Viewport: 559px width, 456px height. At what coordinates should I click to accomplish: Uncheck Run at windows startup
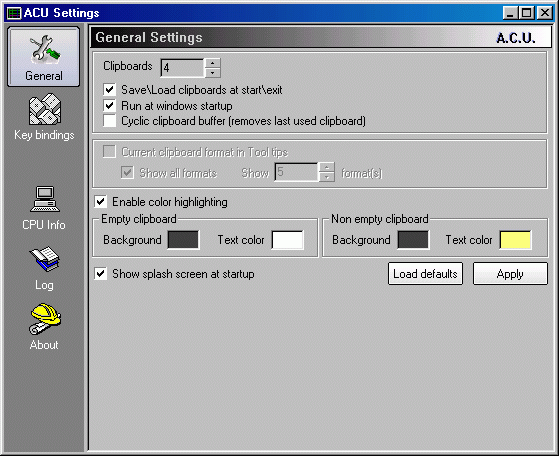pos(109,106)
